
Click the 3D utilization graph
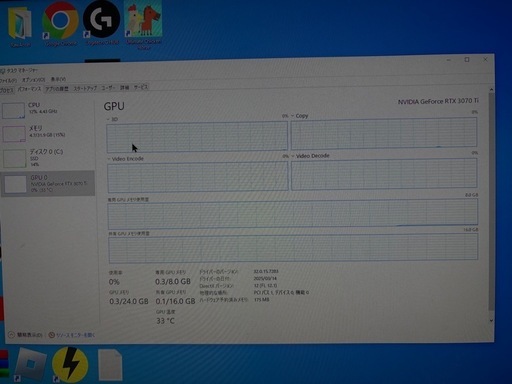[x=197, y=137]
